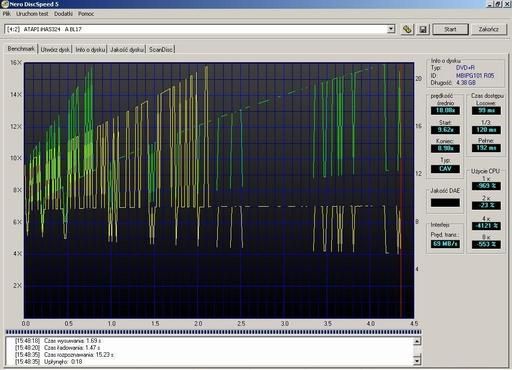Switch to the ScanDisc tab
Screen dimensions: 512x370
click(161, 49)
